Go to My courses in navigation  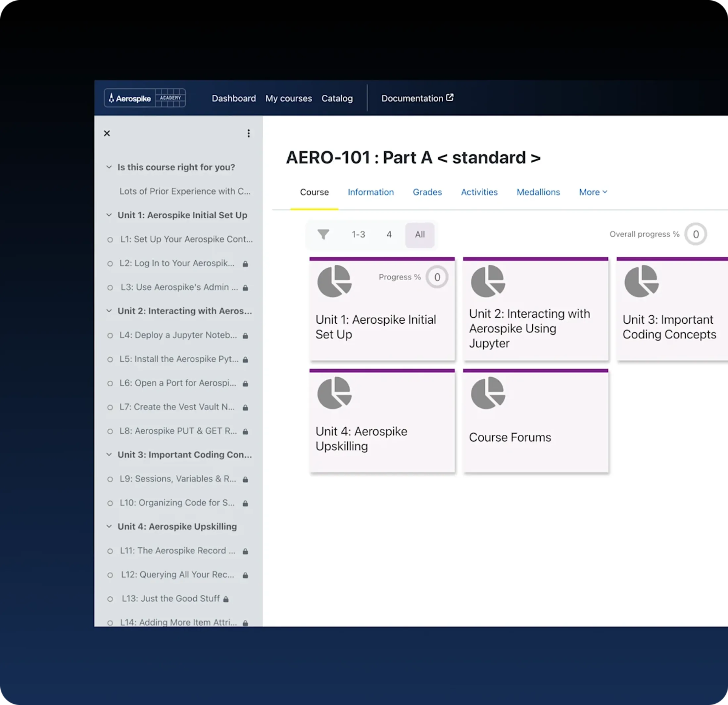288,98
